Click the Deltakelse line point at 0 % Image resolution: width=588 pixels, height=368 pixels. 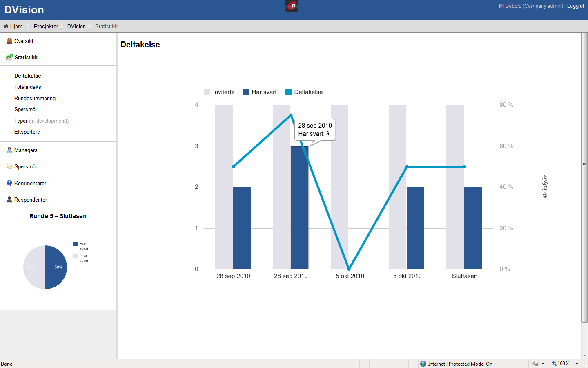point(349,269)
